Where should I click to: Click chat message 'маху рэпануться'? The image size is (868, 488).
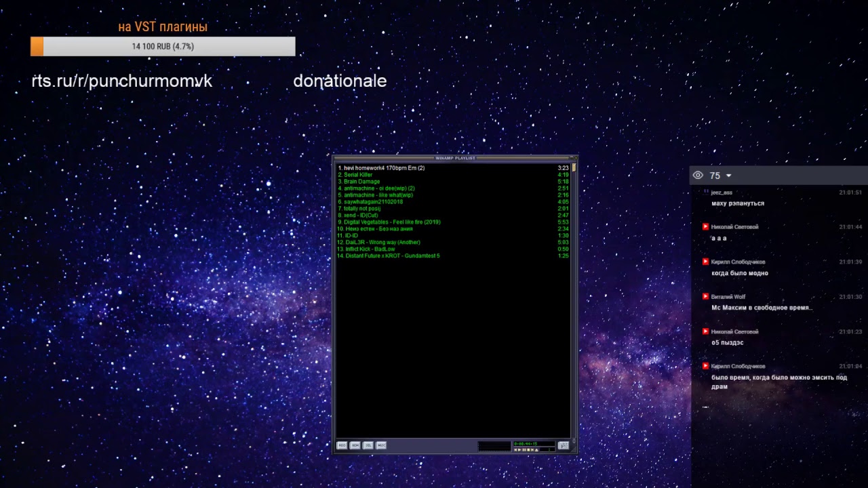click(x=738, y=203)
